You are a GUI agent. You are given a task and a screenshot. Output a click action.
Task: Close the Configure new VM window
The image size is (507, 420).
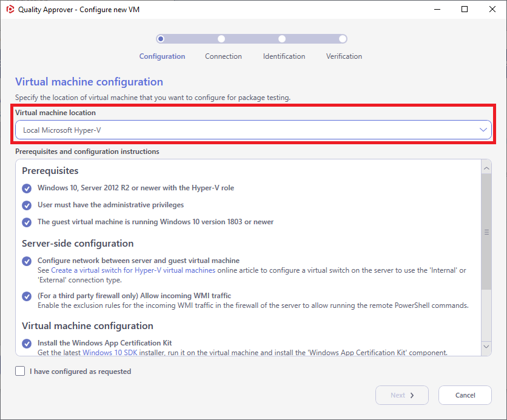(x=492, y=9)
